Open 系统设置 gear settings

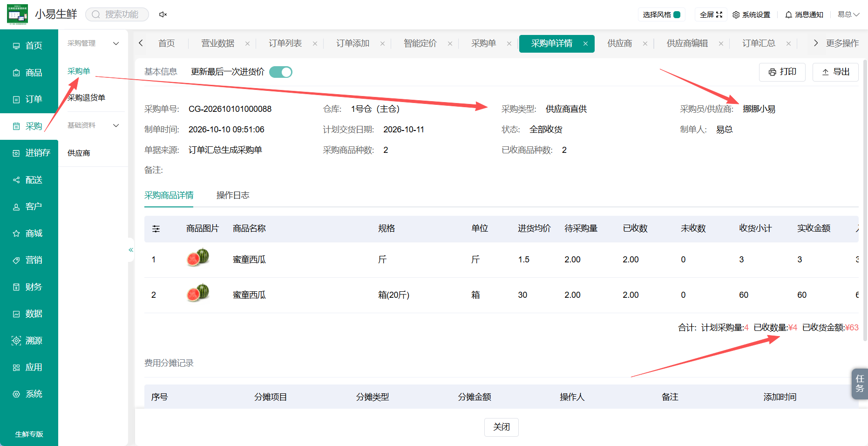pos(751,15)
